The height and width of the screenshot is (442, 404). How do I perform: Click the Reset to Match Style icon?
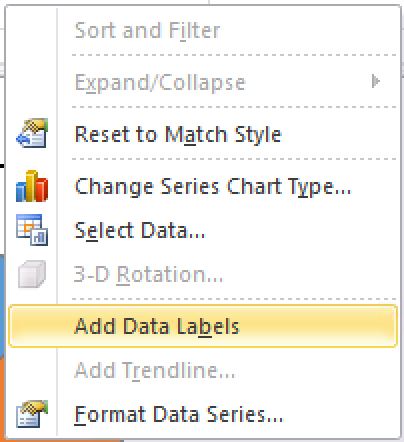click(32, 133)
